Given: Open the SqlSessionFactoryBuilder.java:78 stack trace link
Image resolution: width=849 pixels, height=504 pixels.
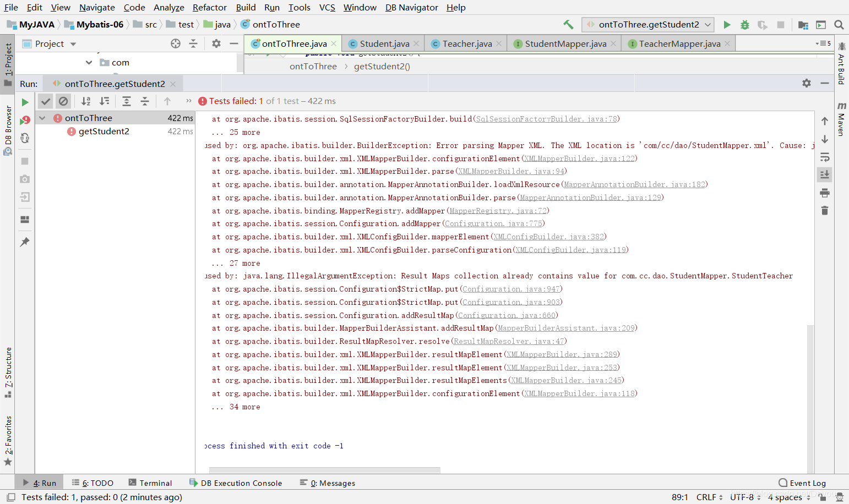Looking at the screenshot, I should click(x=547, y=119).
